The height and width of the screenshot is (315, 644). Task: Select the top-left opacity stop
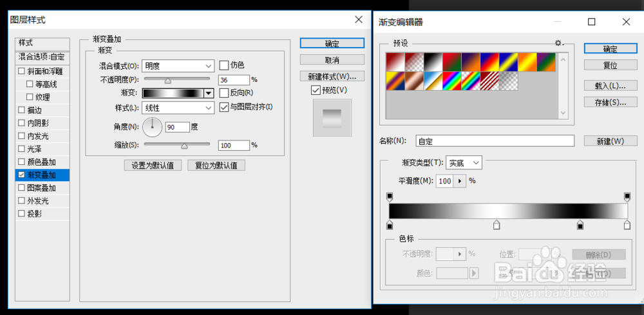click(390, 197)
